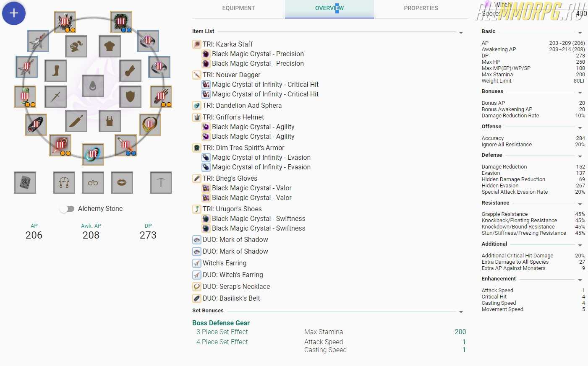Click the Basilisk's Belt icon in item list
588x366 pixels.
click(196, 298)
